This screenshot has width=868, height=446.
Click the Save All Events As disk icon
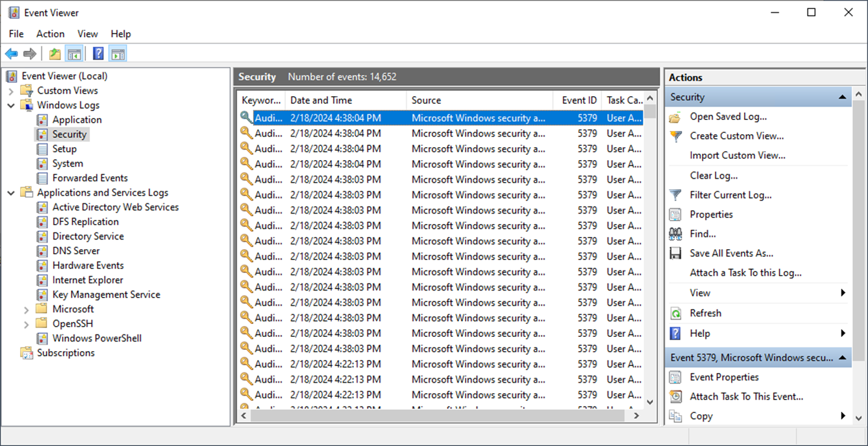point(676,253)
